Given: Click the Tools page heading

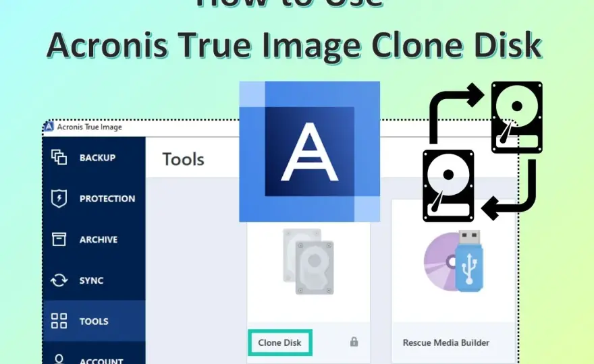Looking at the screenshot, I should 184,159.
